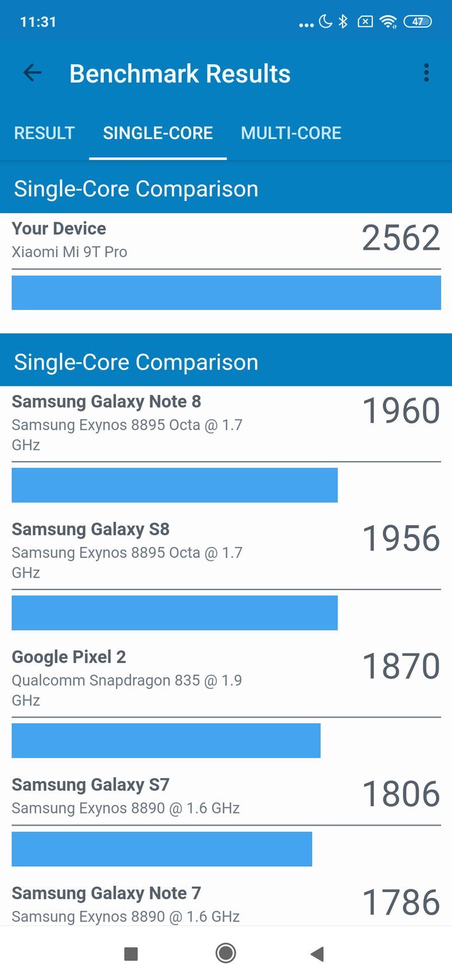
Task: Tap the Bluetooth status bar icon
Action: pyautogui.click(x=344, y=21)
